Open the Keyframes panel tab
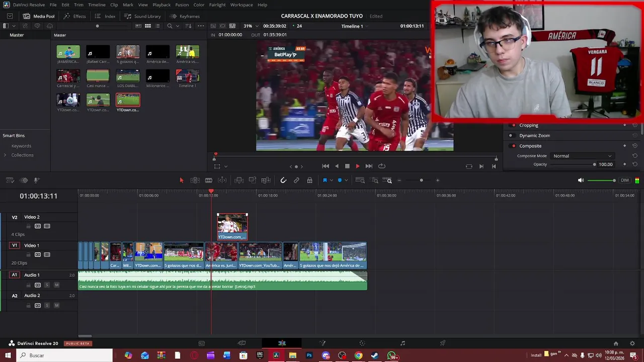The height and width of the screenshot is (362, 644). [x=185, y=16]
